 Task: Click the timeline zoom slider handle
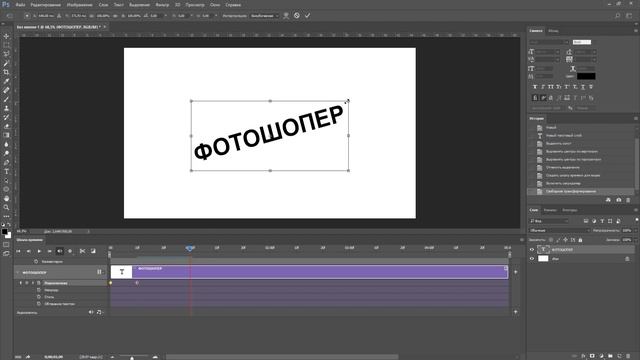click(132, 358)
